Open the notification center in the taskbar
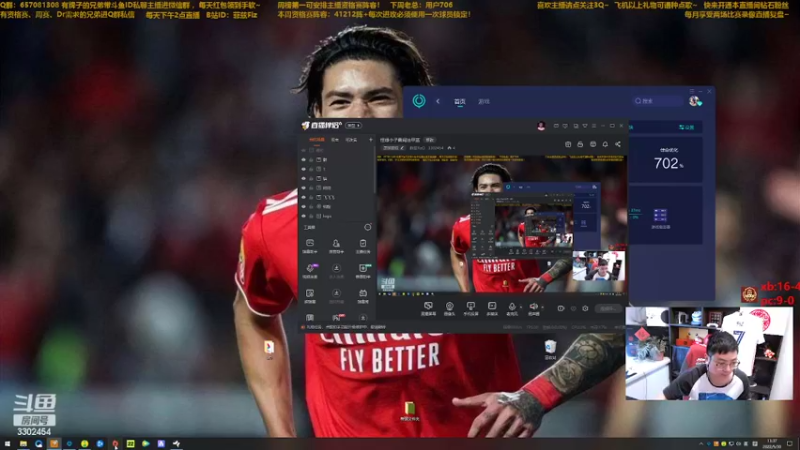Image resolution: width=800 pixels, height=450 pixels. coord(790,444)
